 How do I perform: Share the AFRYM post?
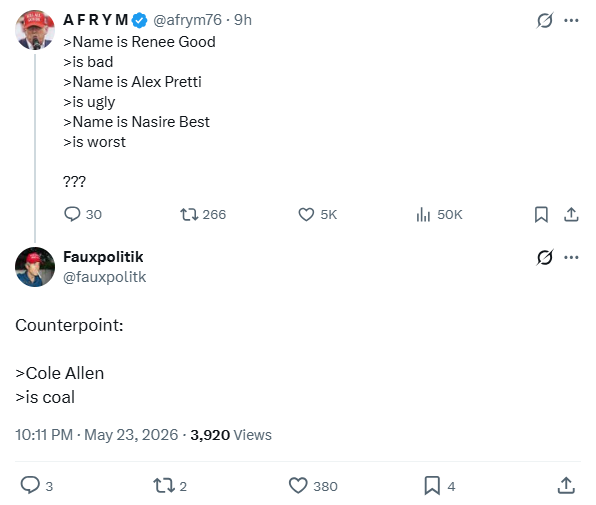click(571, 214)
